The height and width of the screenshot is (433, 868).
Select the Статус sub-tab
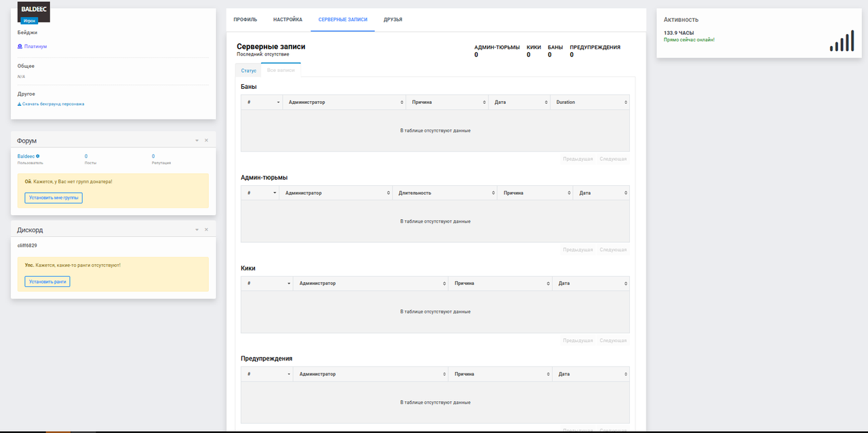tap(249, 71)
